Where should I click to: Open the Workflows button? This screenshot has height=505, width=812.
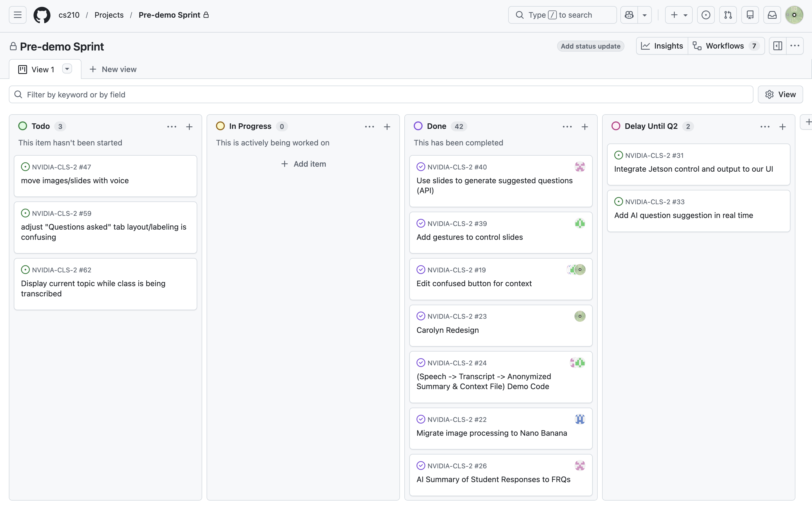click(x=726, y=46)
